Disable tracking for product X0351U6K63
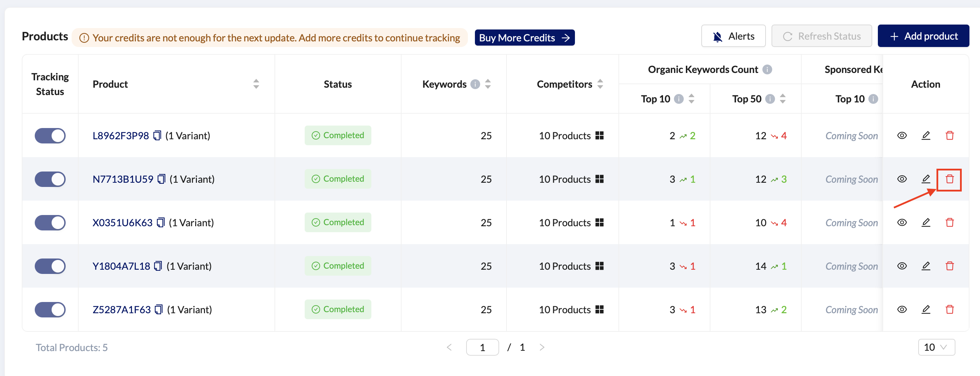 pyautogui.click(x=50, y=222)
